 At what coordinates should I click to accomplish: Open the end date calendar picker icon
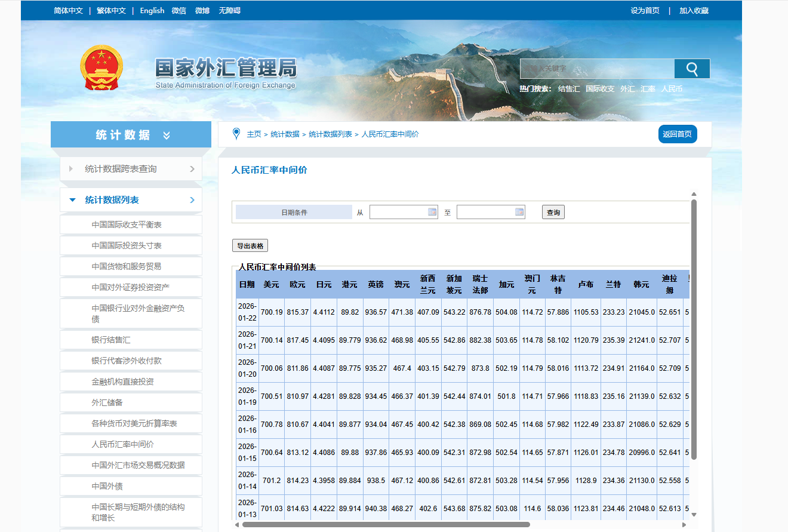[519, 212]
